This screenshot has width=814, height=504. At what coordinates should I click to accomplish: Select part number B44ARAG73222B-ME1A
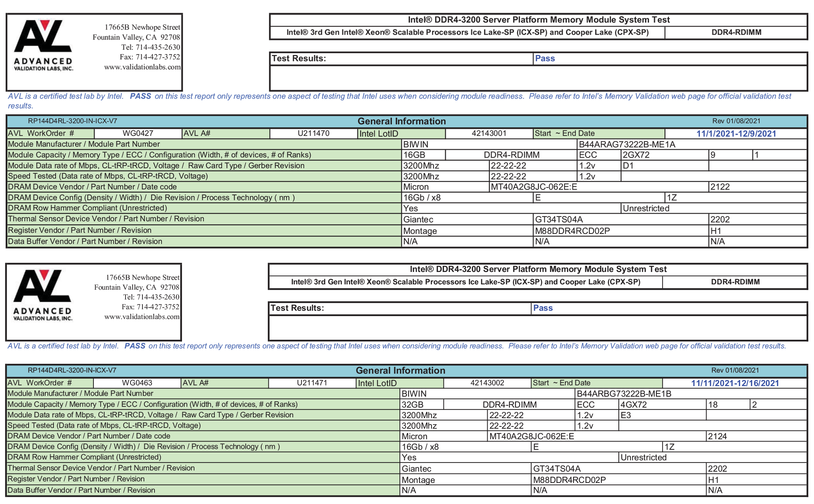point(627,144)
